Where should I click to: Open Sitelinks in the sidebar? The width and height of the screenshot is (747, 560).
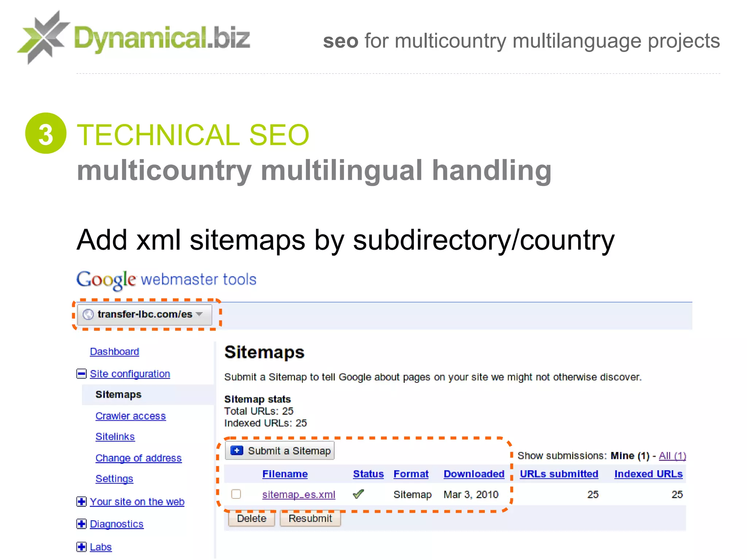[x=115, y=436]
